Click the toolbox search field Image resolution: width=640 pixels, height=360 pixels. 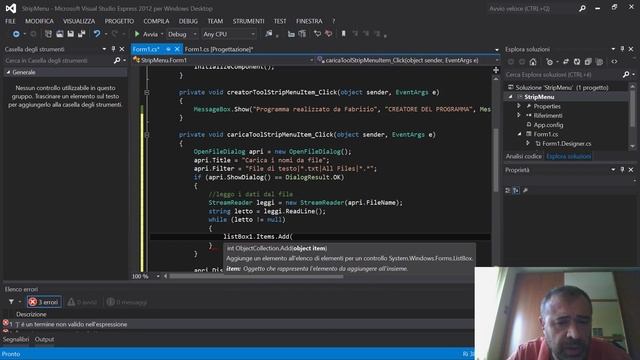tap(59, 60)
